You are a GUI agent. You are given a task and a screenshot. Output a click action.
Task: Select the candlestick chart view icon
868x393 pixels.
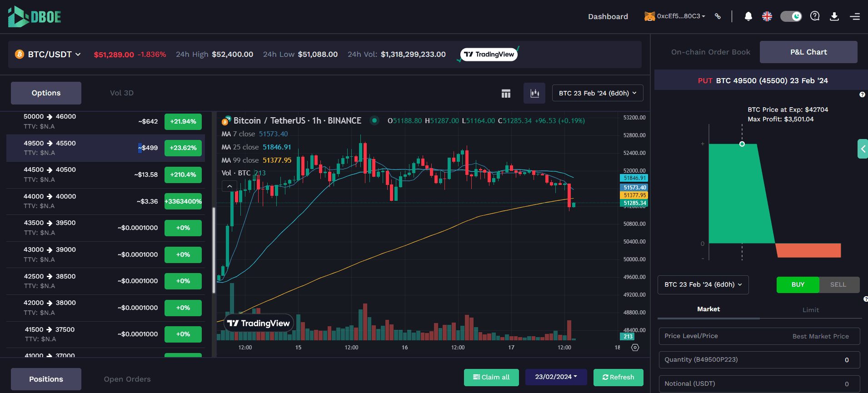[x=534, y=93]
